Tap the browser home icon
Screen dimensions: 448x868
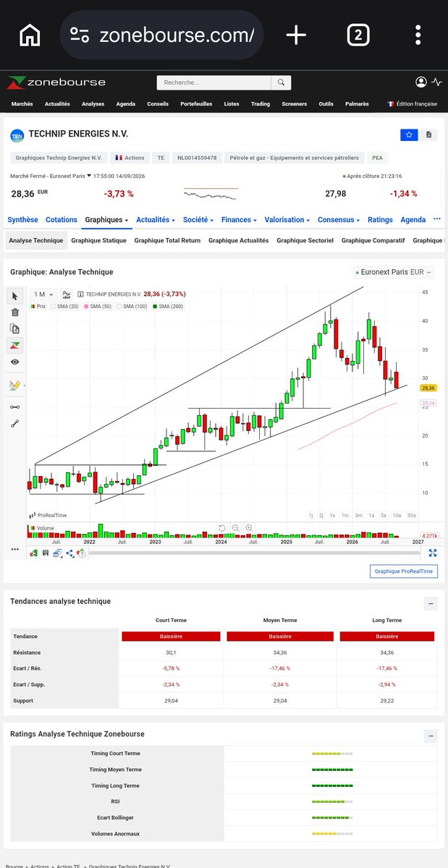point(29,35)
